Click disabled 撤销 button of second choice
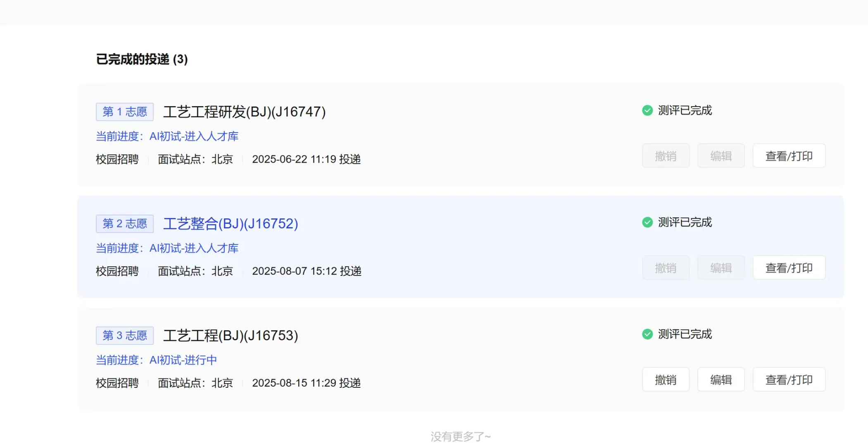This screenshot has width=868, height=446. pyautogui.click(x=665, y=268)
